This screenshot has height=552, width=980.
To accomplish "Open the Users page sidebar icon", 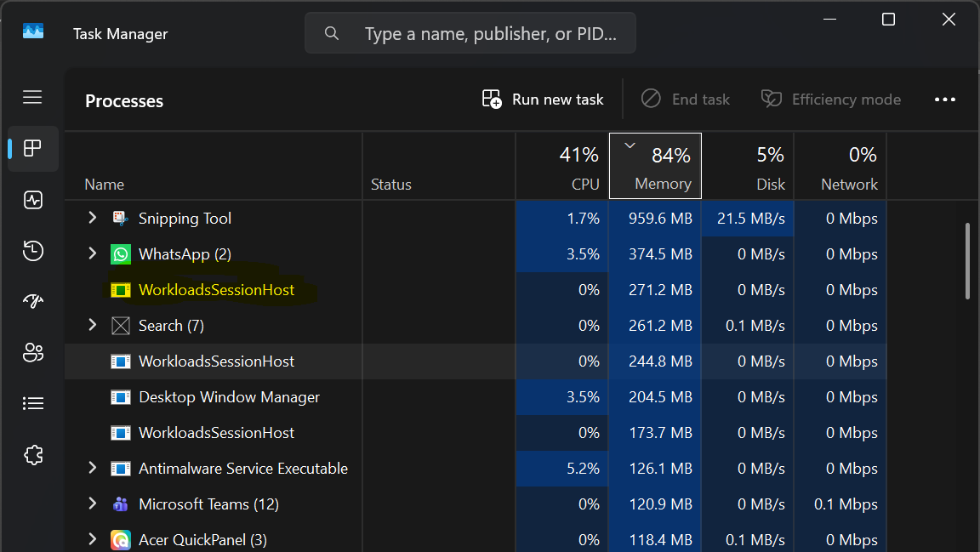I will click(x=33, y=352).
